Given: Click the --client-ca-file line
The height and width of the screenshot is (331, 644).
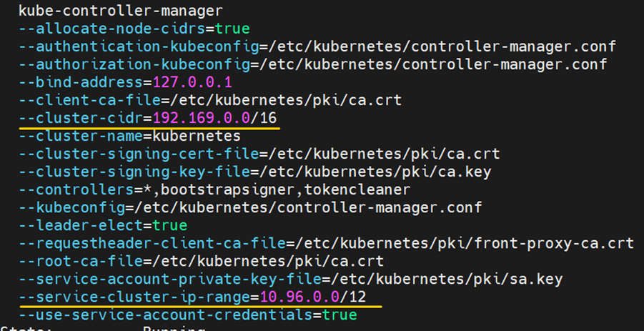Looking at the screenshot, I should click(210, 100).
